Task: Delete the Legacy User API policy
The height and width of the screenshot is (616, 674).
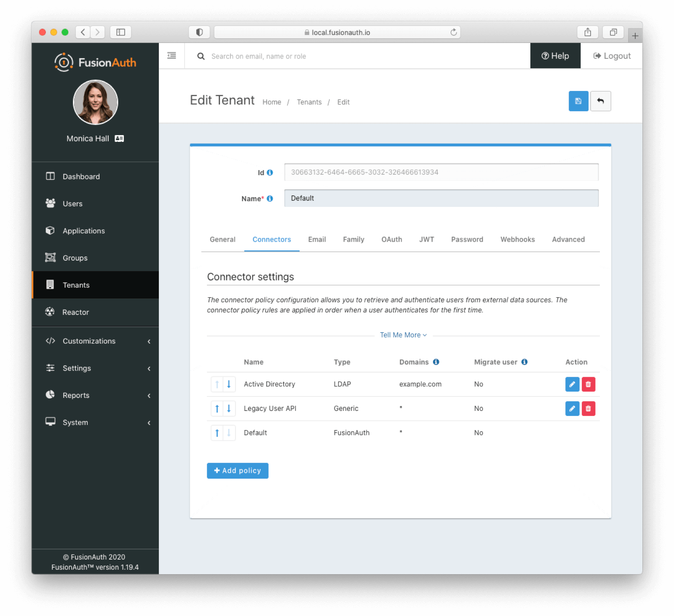Action: point(588,408)
